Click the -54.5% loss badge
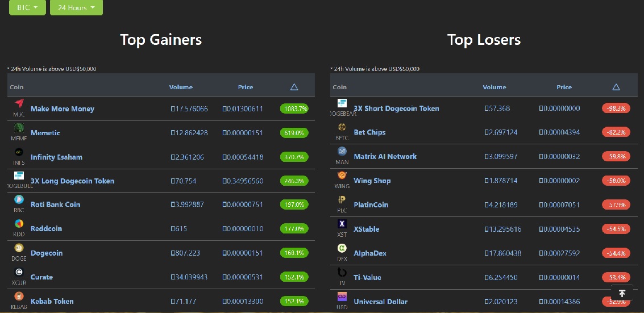Viewport: 644px width, 313px height. tap(616, 229)
